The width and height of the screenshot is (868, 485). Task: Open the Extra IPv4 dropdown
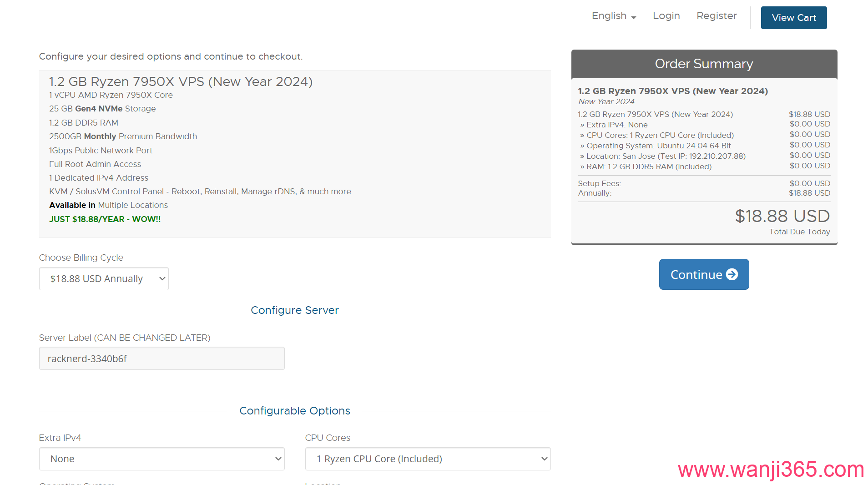[x=161, y=459]
